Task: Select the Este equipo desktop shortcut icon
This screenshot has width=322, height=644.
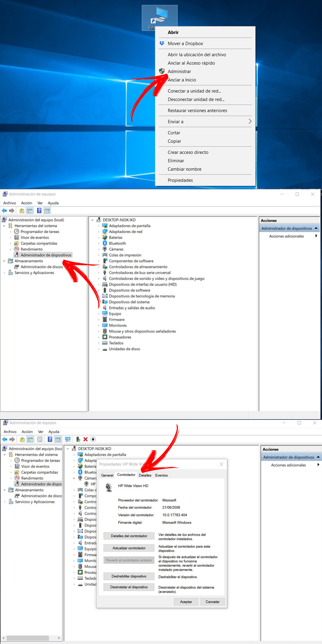Action: pyautogui.click(x=159, y=18)
